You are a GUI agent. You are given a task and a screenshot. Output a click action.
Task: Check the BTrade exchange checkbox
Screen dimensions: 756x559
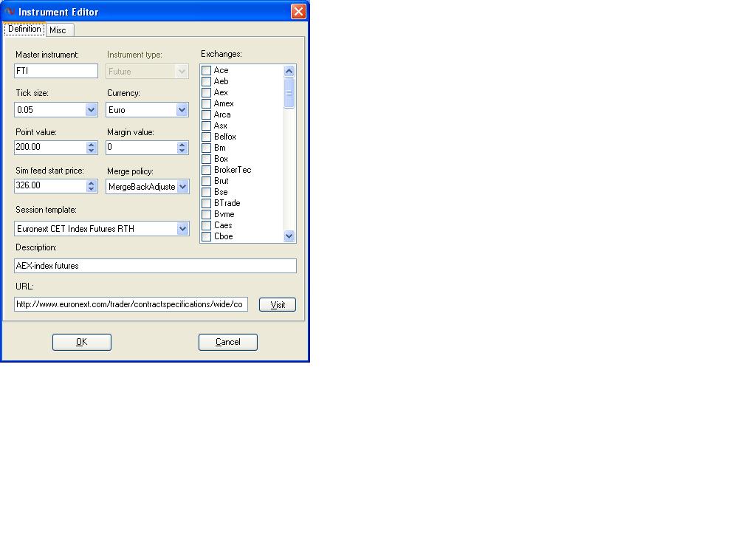207,204
